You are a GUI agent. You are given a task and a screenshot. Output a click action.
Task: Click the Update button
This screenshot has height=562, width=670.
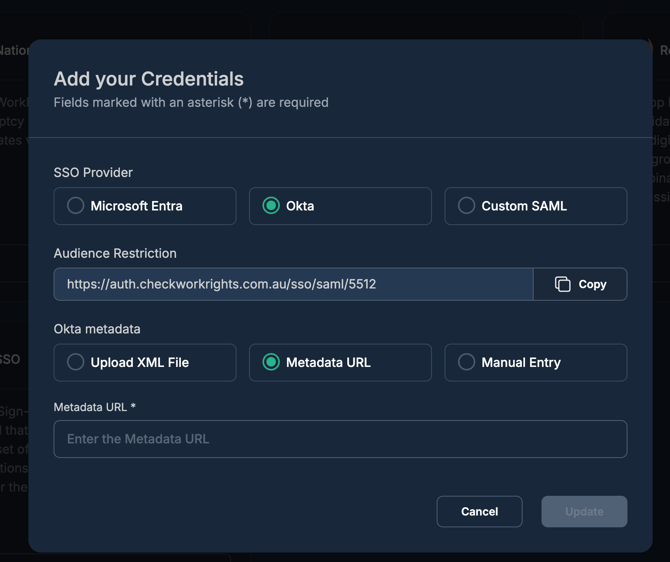(584, 512)
